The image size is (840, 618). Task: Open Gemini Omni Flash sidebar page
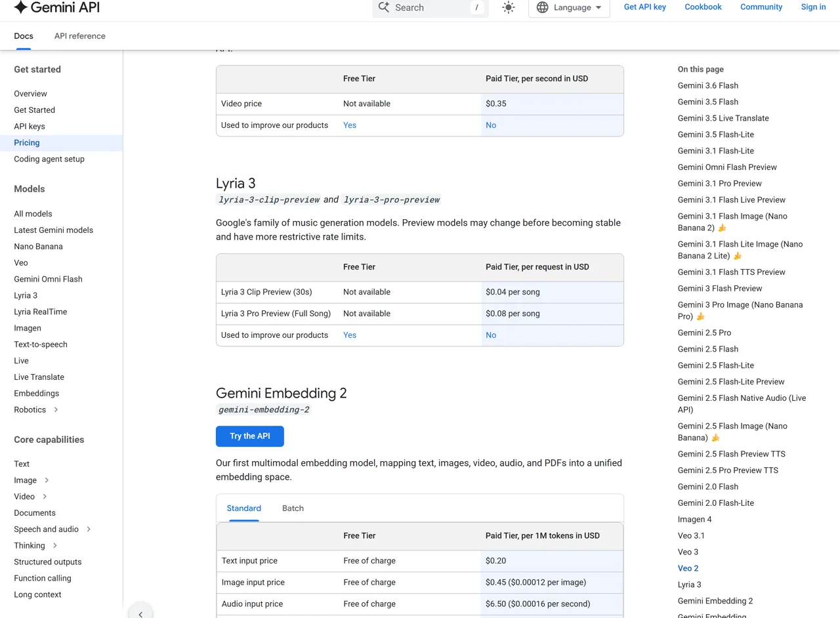click(49, 279)
